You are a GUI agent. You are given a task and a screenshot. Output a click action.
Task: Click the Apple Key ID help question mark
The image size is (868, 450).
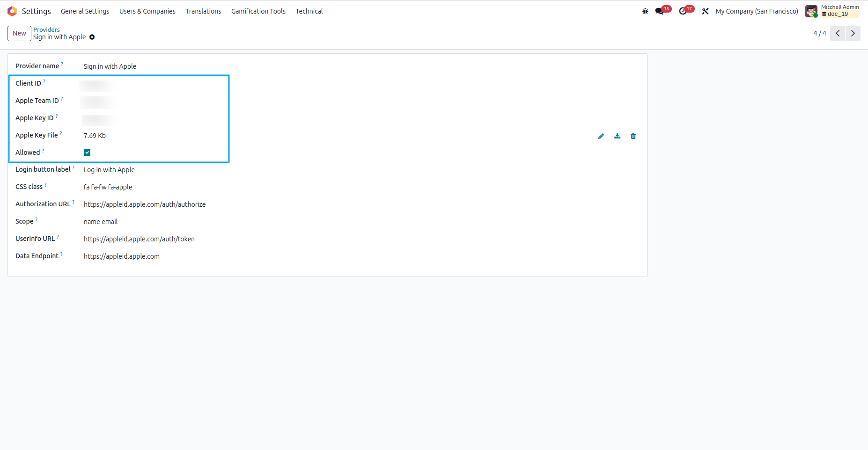(x=57, y=116)
